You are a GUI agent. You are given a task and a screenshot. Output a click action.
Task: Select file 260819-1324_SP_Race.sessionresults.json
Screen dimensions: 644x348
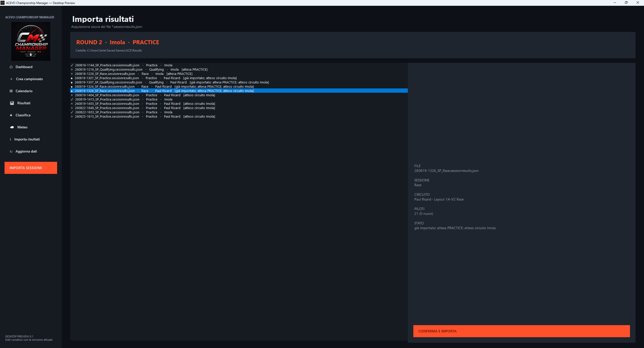239,87
